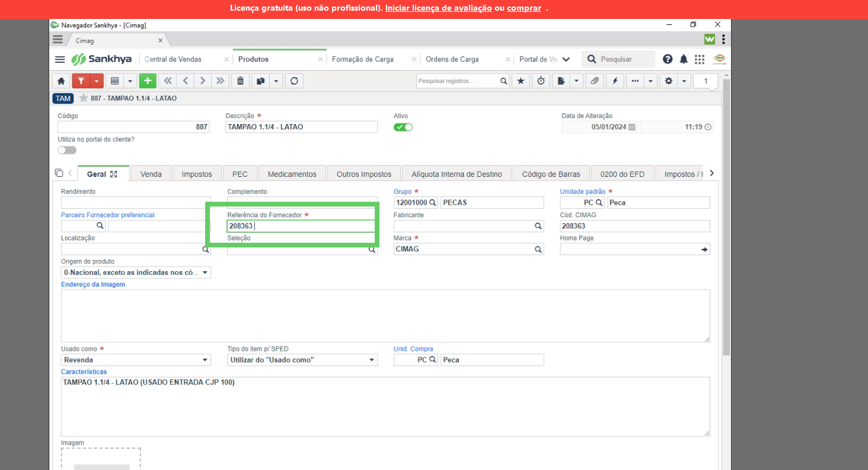Add a new product with green plus
Viewport: 868px width, 470px height.
pos(148,81)
